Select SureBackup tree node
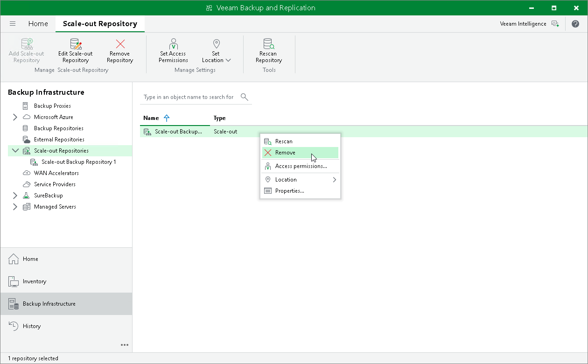Screen dimensions: 588x364 48,196
